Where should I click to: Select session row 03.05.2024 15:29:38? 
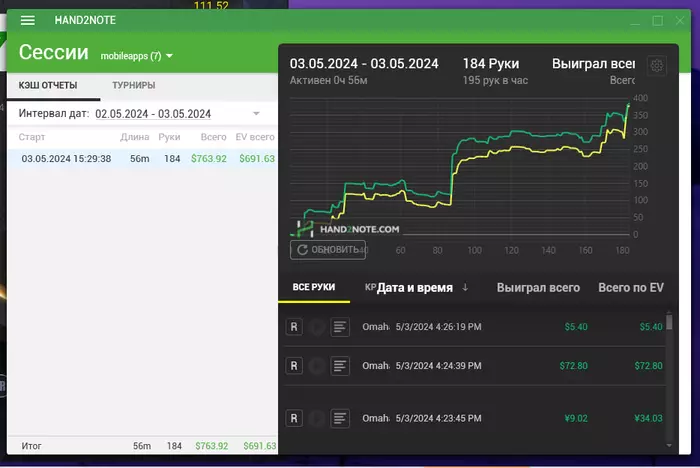(142, 159)
